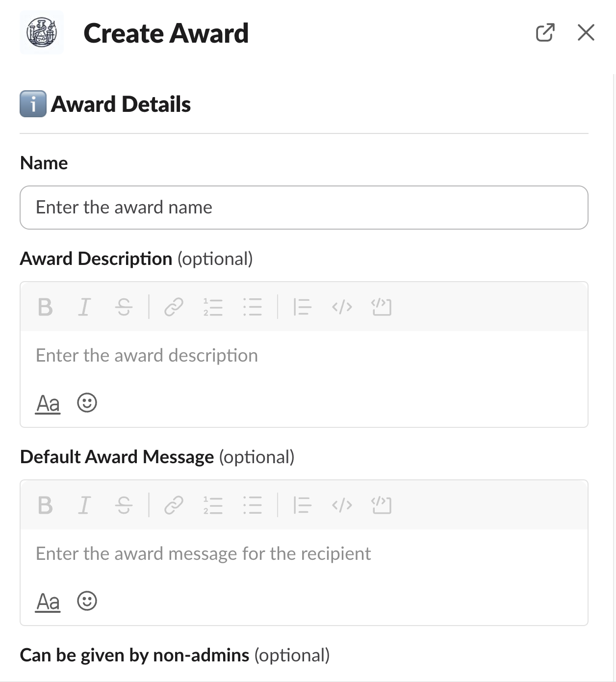Toggle strikethrough in Default Award Message toolbar
Image resolution: width=616 pixels, height=682 pixels.
tap(124, 505)
